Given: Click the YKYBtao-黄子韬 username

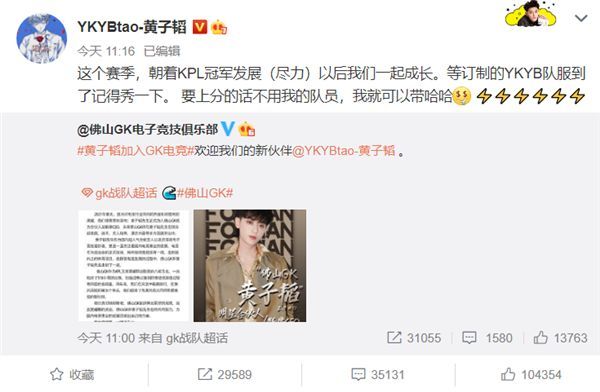Looking at the screenshot, I should pos(132,27).
